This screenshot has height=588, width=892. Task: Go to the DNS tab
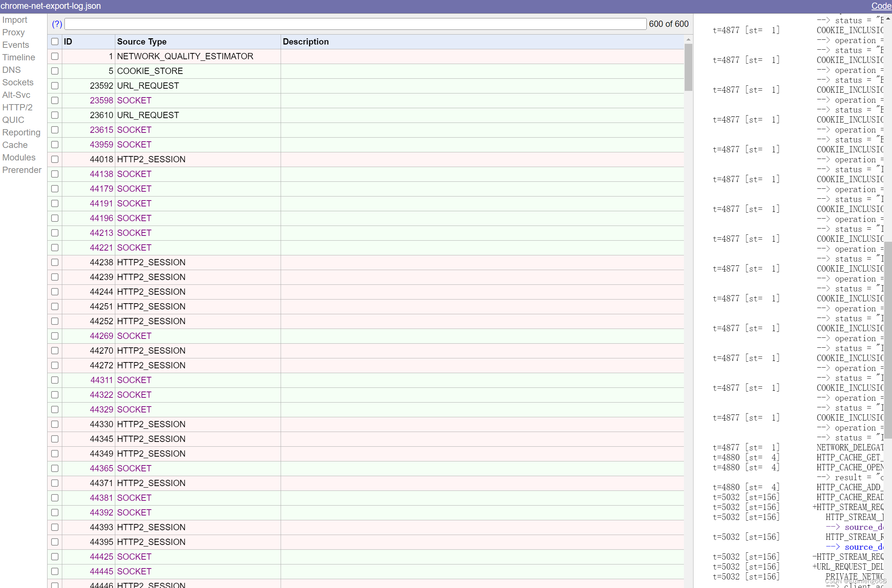pos(11,70)
